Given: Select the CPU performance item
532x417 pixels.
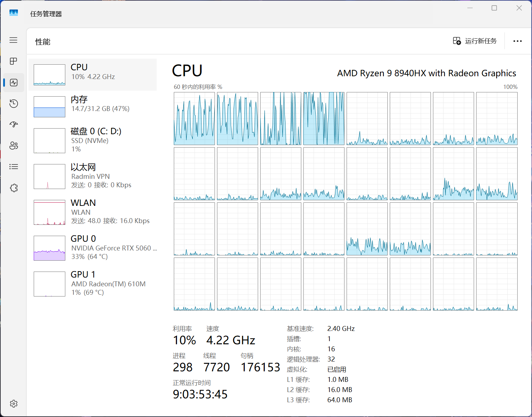Looking at the screenshot, I should [93, 74].
